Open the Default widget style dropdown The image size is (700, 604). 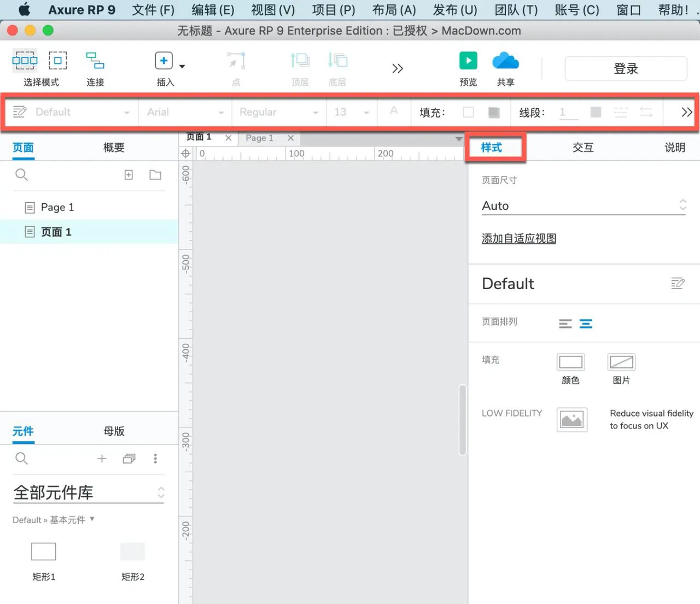(82, 112)
